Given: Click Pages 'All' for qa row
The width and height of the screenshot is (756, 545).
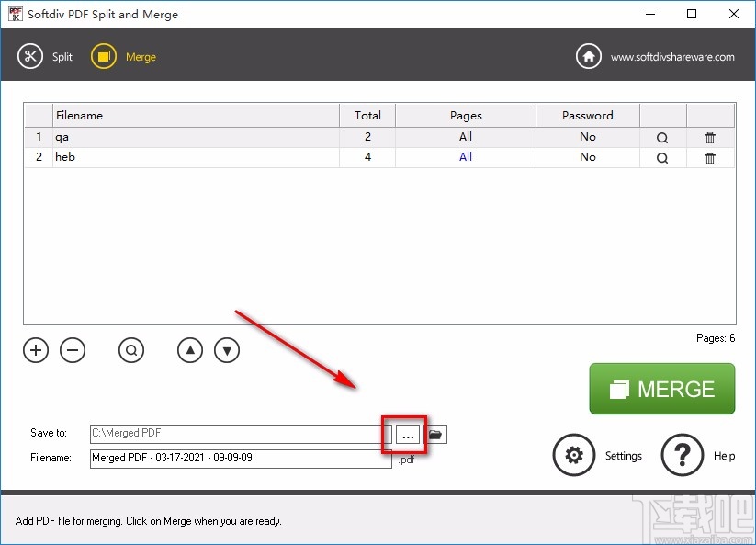Looking at the screenshot, I should coord(466,137).
